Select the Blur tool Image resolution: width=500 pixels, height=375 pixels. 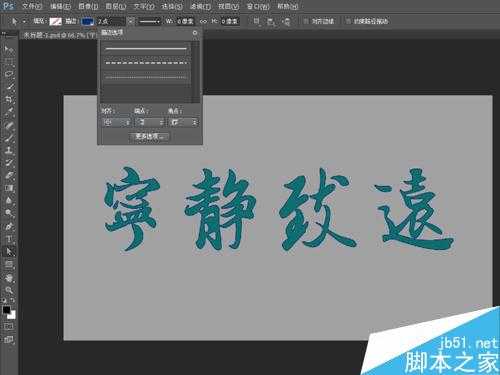point(9,201)
